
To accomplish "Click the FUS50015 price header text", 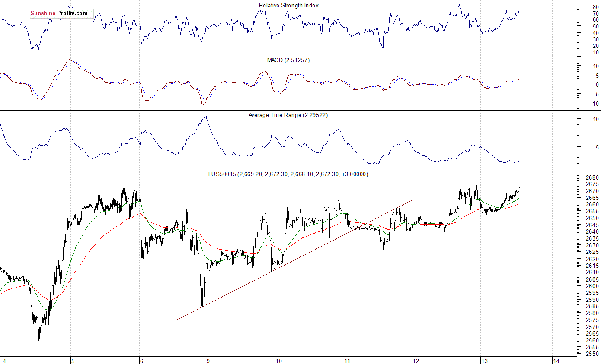I will click(288, 174).
